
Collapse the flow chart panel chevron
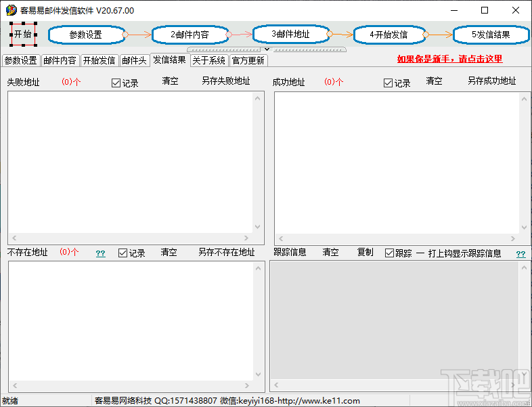[267, 49]
